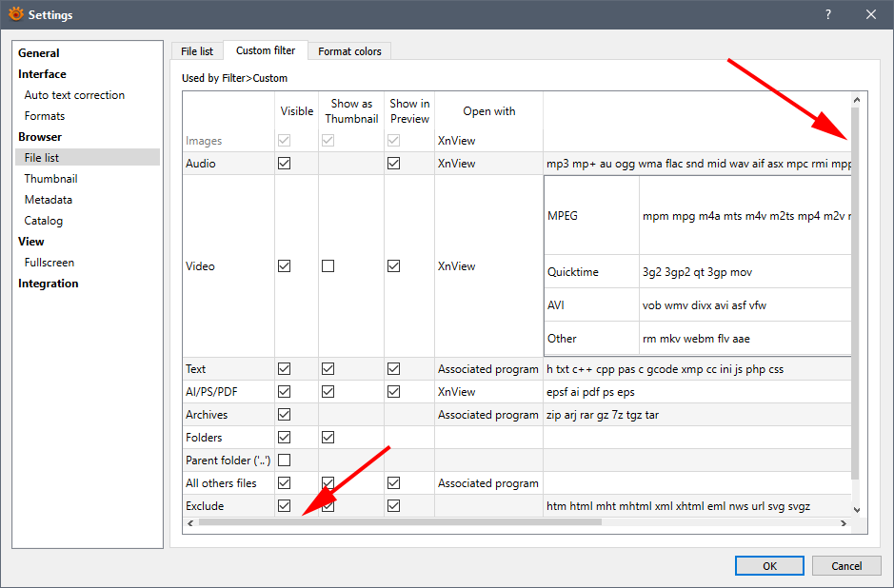Click the horizontal scrollbar left arrow

[x=190, y=522]
